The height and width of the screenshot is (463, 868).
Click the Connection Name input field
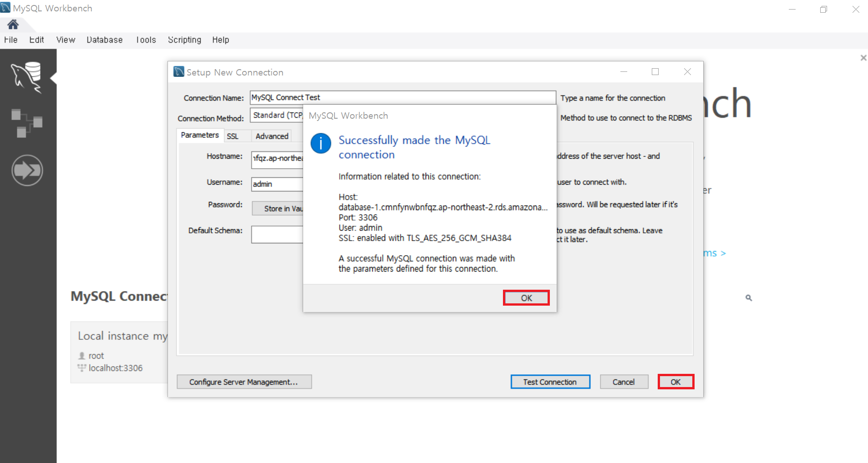click(x=403, y=97)
